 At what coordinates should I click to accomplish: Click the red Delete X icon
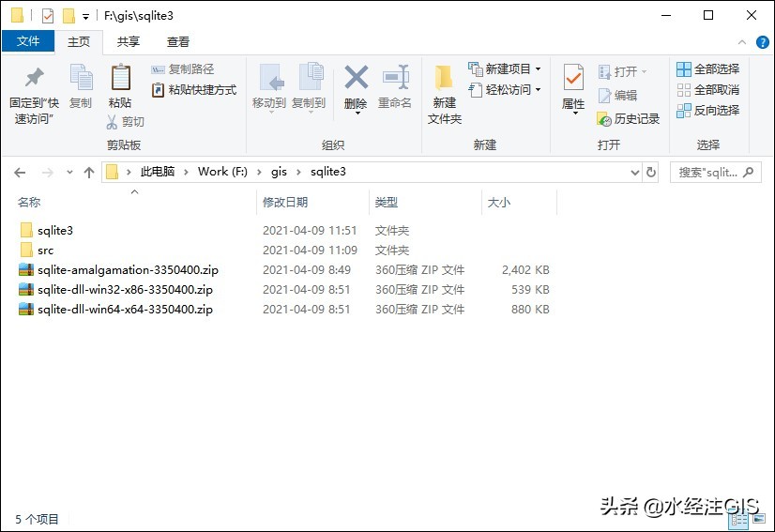357,77
